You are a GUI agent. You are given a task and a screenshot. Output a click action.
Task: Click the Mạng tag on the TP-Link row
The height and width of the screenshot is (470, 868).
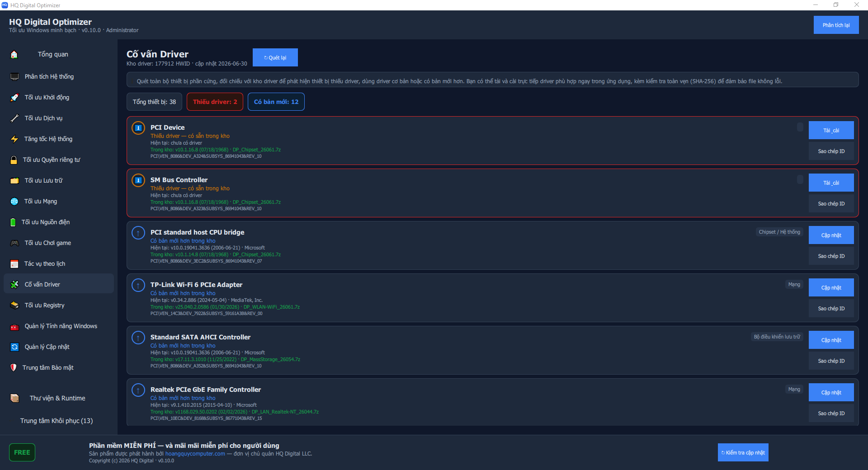coord(794,284)
